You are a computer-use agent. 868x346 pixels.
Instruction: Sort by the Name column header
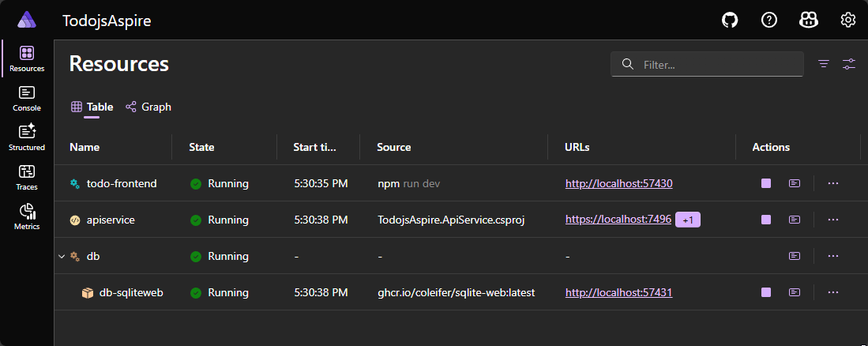click(85, 147)
